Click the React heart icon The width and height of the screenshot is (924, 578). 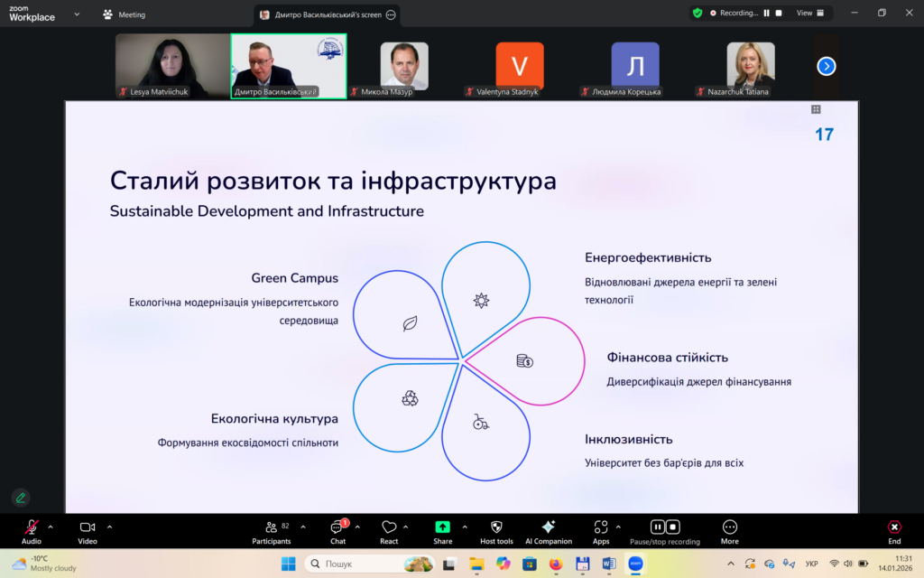coord(389,527)
